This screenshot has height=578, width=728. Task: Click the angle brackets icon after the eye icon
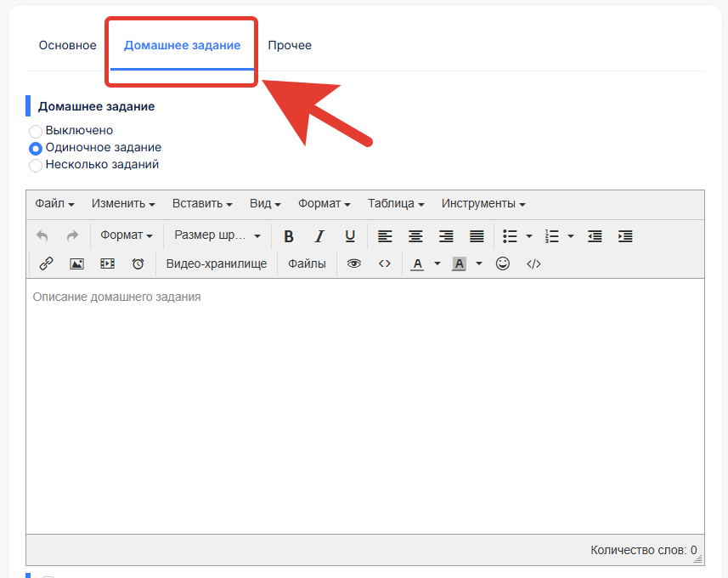point(385,263)
